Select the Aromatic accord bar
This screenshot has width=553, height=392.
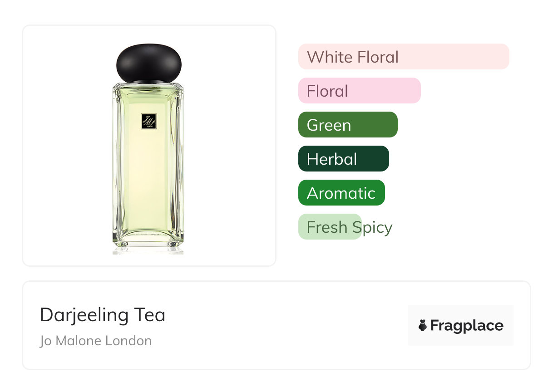point(341,193)
